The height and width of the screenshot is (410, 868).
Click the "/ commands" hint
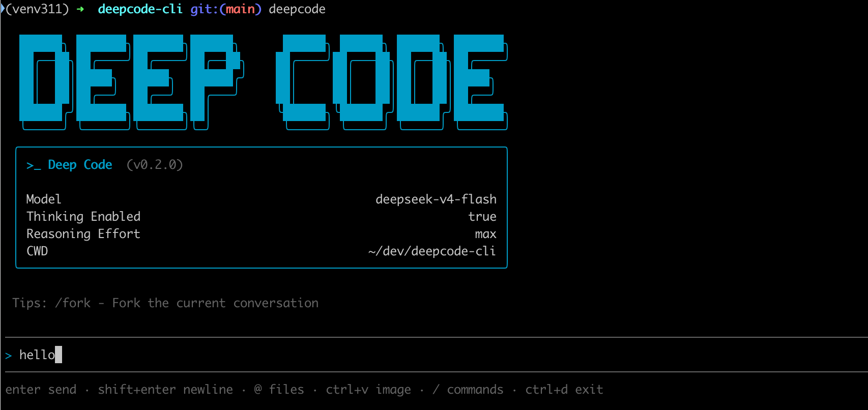pyautogui.click(x=468, y=390)
